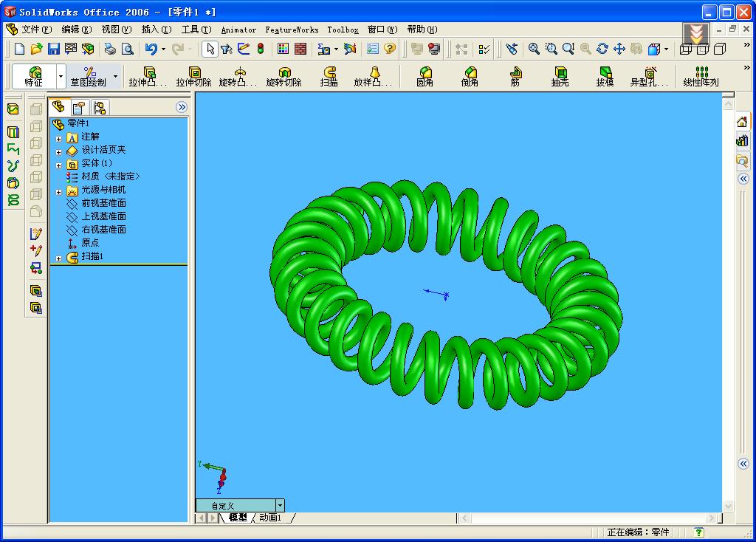This screenshot has width=756, height=542.
Task: Expand the 注解 tree node
Action: [x=59, y=139]
